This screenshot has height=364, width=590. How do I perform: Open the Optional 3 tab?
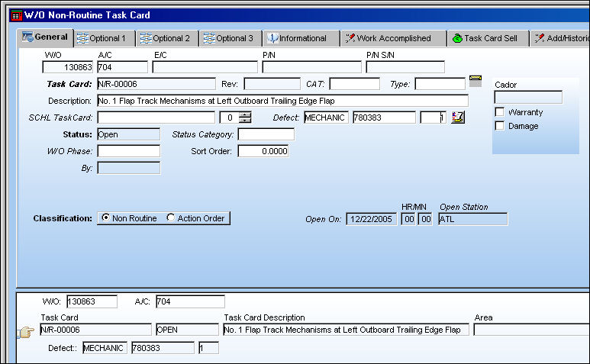[230, 38]
